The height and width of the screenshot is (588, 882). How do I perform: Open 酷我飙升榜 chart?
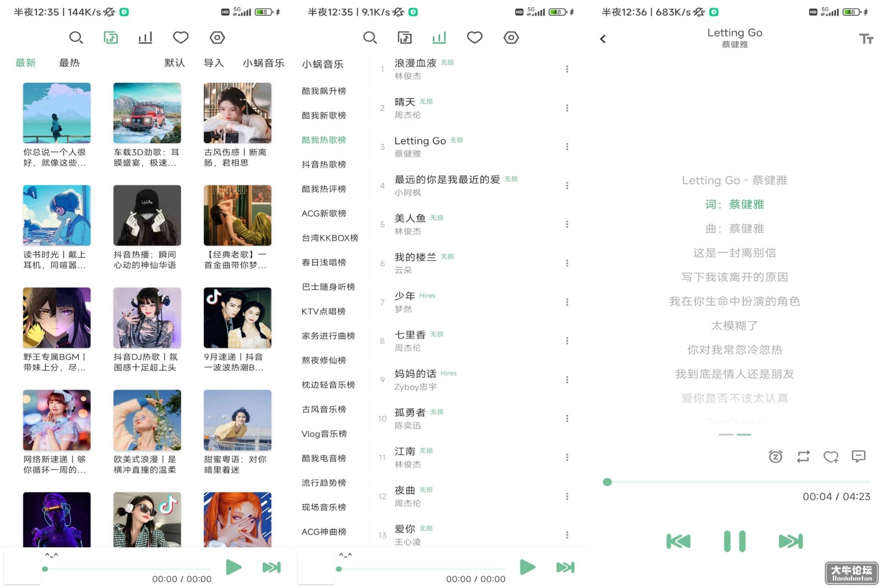[324, 91]
